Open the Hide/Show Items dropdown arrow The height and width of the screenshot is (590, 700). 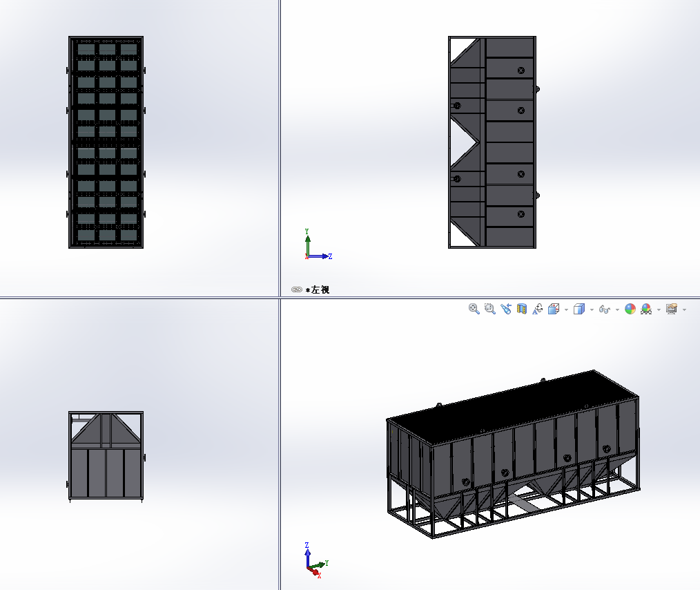[617, 310]
